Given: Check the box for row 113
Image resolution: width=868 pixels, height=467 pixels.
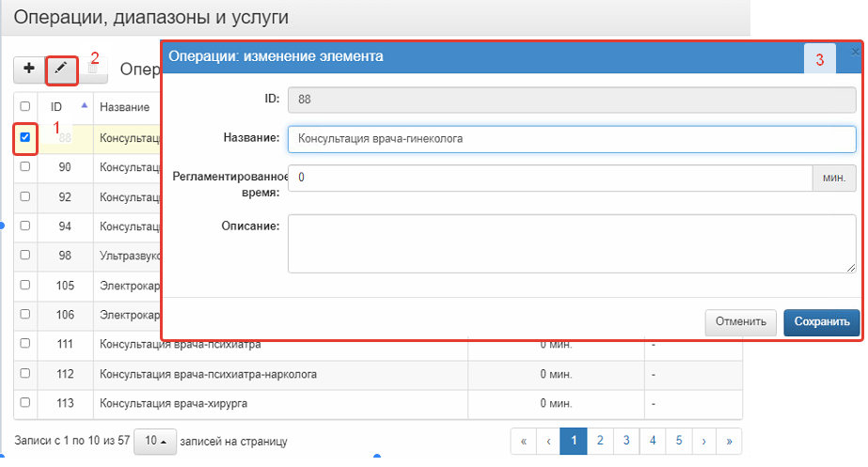Looking at the screenshot, I should click(x=25, y=403).
